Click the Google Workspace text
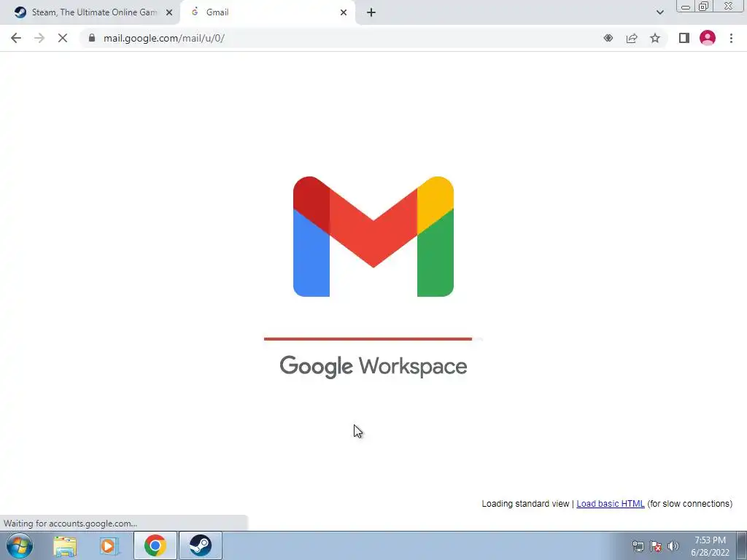 (373, 366)
